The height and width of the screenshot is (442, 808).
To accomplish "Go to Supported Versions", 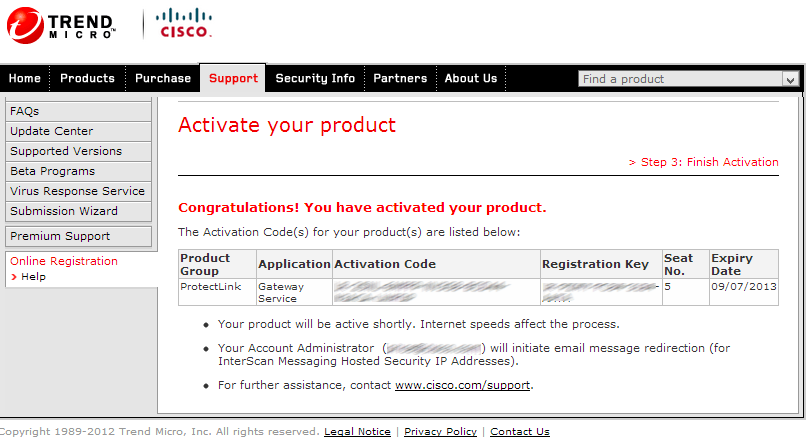I will (x=78, y=151).
